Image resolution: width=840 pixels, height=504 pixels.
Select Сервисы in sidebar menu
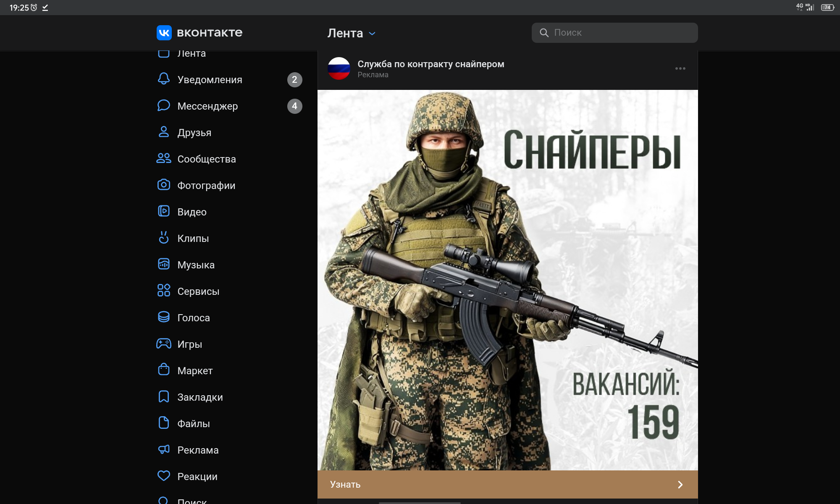pyautogui.click(x=198, y=291)
